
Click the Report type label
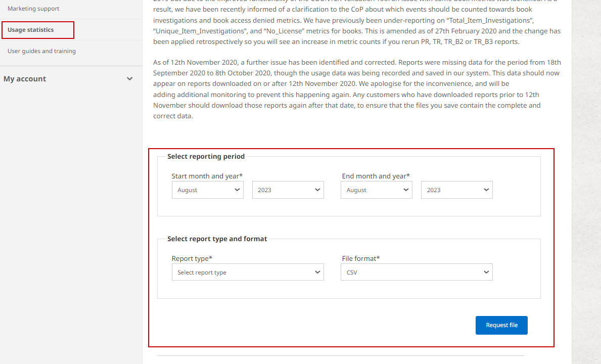(192, 258)
